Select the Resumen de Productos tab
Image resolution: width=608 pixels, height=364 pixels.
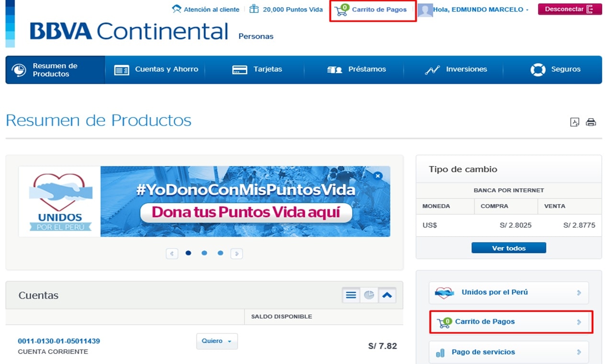pos(55,70)
